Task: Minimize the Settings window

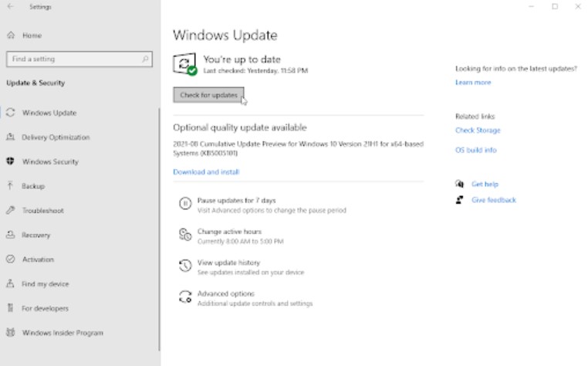Action: click(x=531, y=6)
